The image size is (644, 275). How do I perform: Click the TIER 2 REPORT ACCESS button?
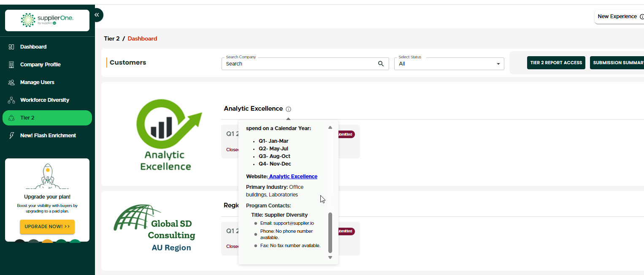tap(556, 63)
